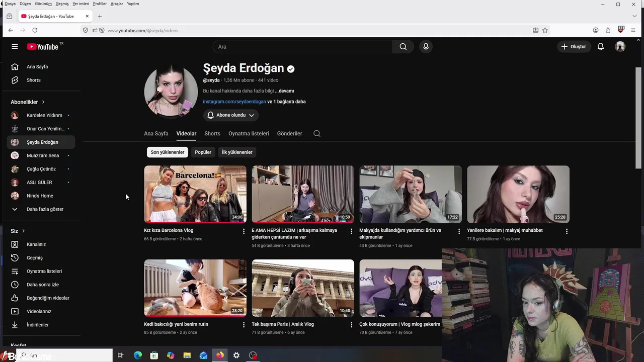Close the Şeyda Erdoğan YouTube tab
Viewport: 644px width, 362px height.
click(87, 16)
